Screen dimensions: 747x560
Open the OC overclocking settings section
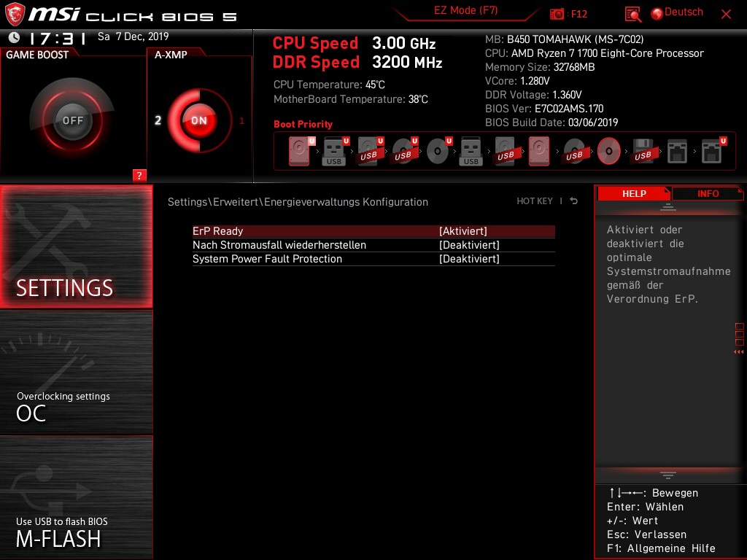(x=76, y=373)
